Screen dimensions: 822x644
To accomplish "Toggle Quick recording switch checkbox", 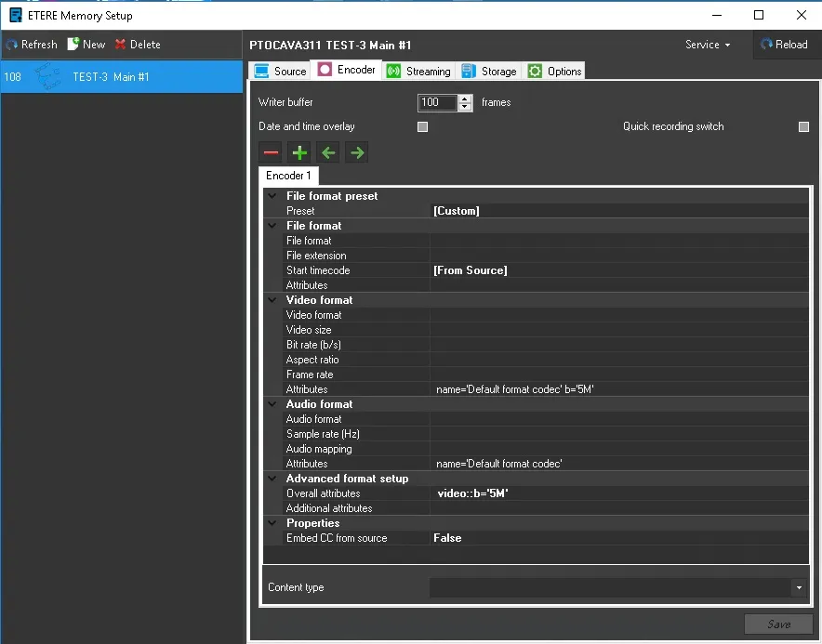I will pos(803,127).
